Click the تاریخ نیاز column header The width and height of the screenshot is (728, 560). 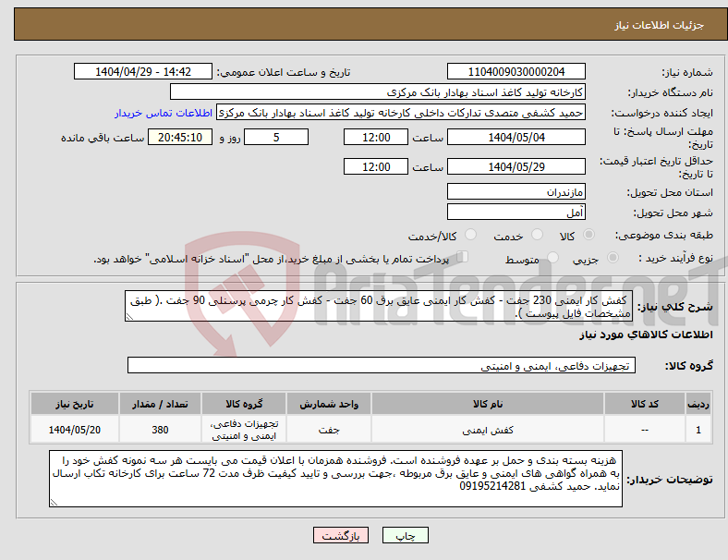75,404
